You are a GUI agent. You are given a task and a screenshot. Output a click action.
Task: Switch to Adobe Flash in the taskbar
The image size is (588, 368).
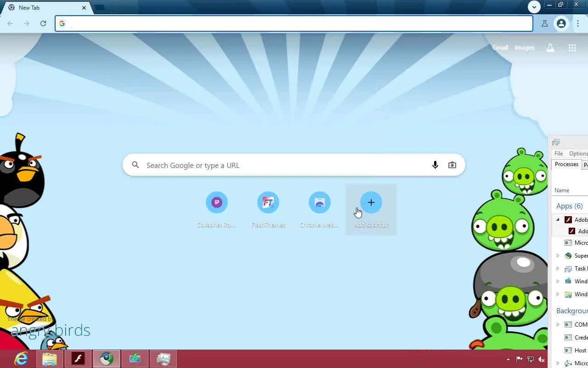pos(78,358)
